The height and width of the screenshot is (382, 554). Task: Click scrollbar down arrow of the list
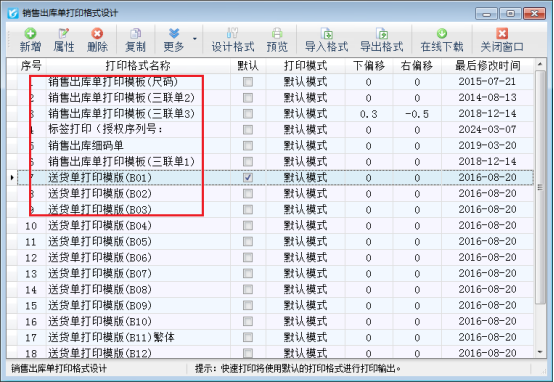pos(540,352)
